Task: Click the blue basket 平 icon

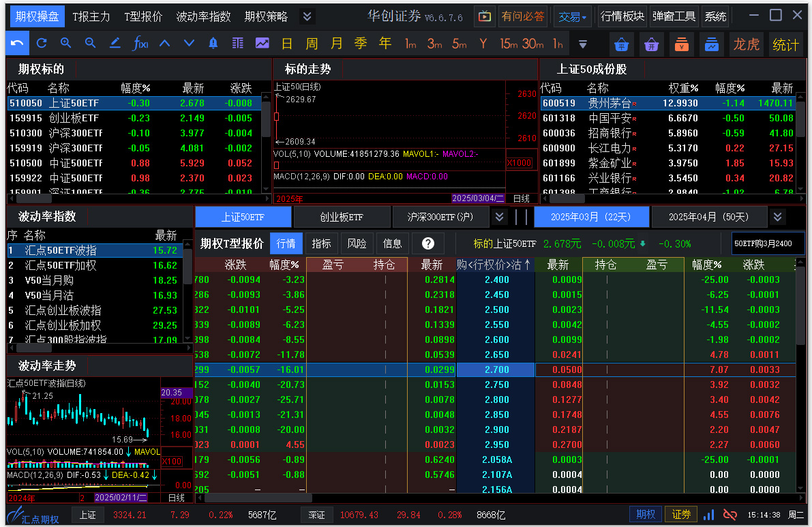Action: pos(621,44)
